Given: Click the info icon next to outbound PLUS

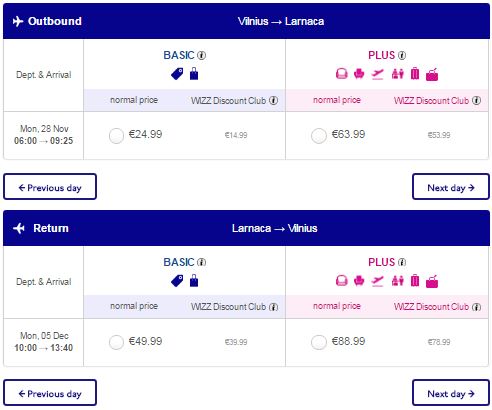Looking at the screenshot, I should [x=402, y=55].
